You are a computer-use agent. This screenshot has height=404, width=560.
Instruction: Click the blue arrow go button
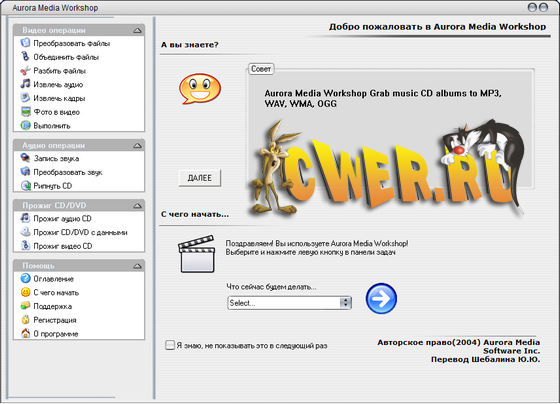[381, 299]
